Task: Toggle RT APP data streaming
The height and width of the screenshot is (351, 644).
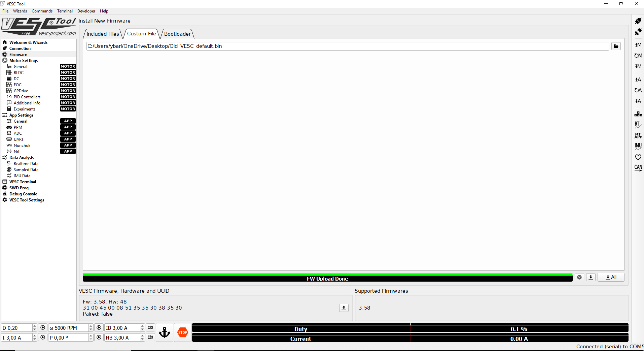Action: 638,135
